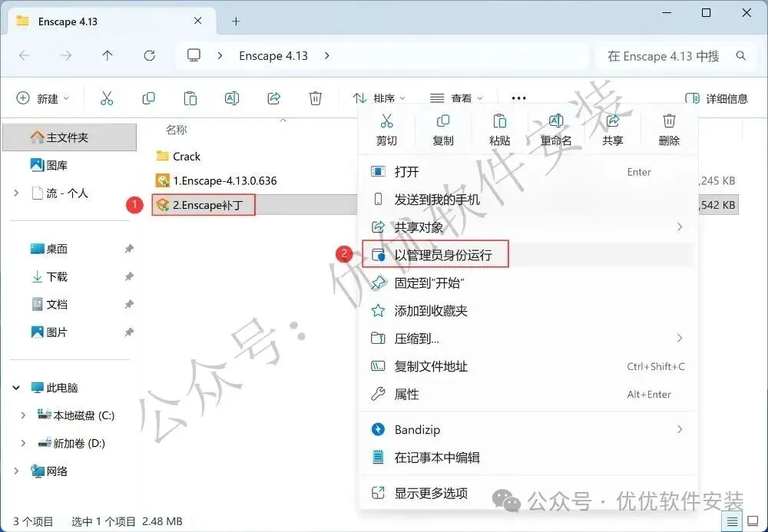Viewport: 768px width, 532px height.
Task: Open the 新建 dropdown
Action: tap(43, 98)
